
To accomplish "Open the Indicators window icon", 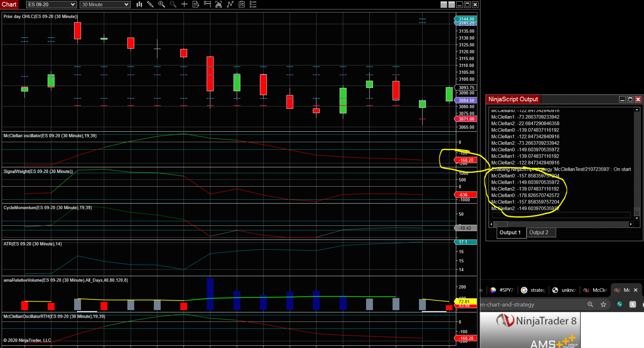I will [219, 4].
